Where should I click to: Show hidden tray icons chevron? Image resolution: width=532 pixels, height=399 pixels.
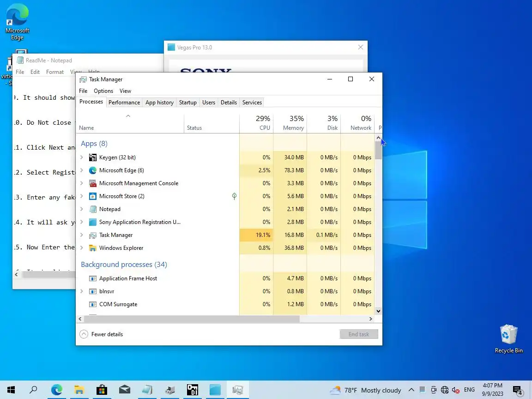pyautogui.click(x=411, y=390)
